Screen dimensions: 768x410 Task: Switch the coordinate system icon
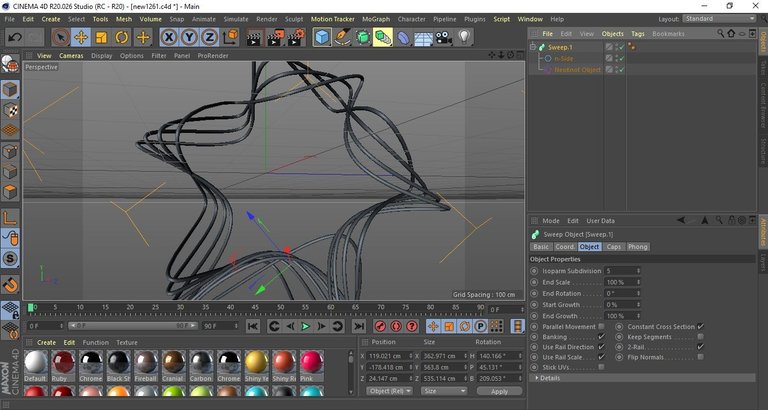(x=230, y=37)
